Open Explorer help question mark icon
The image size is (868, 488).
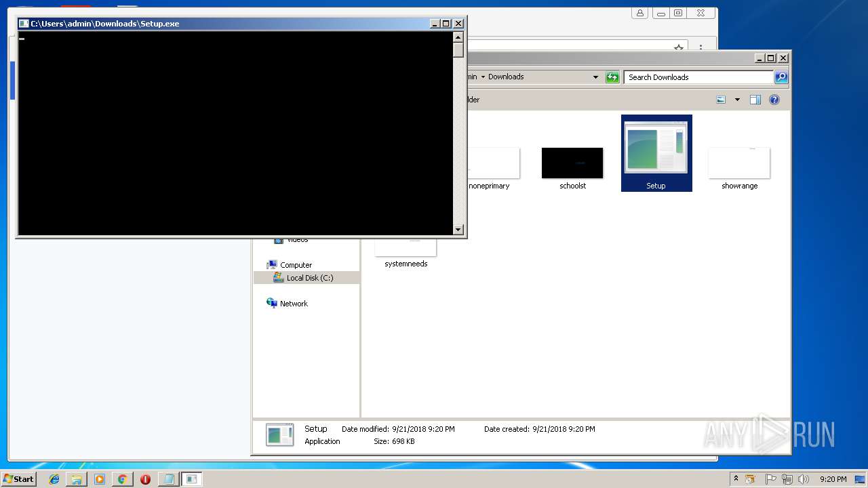click(x=774, y=100)
